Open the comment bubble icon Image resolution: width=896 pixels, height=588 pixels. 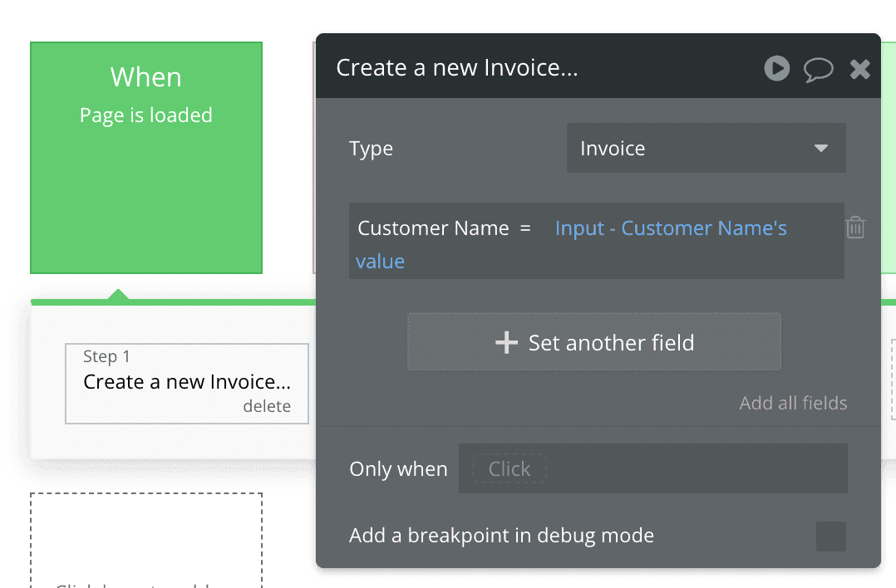tap(818, 69)
